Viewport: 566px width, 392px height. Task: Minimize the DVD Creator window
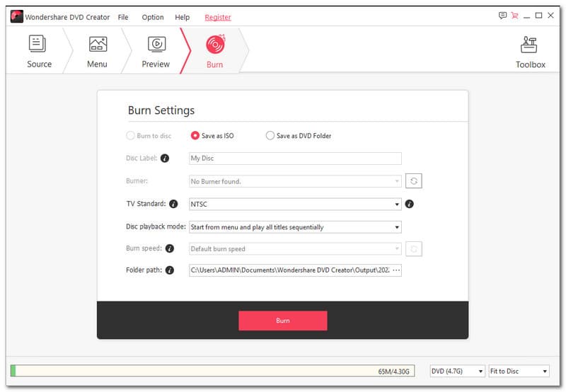point(526,16)
